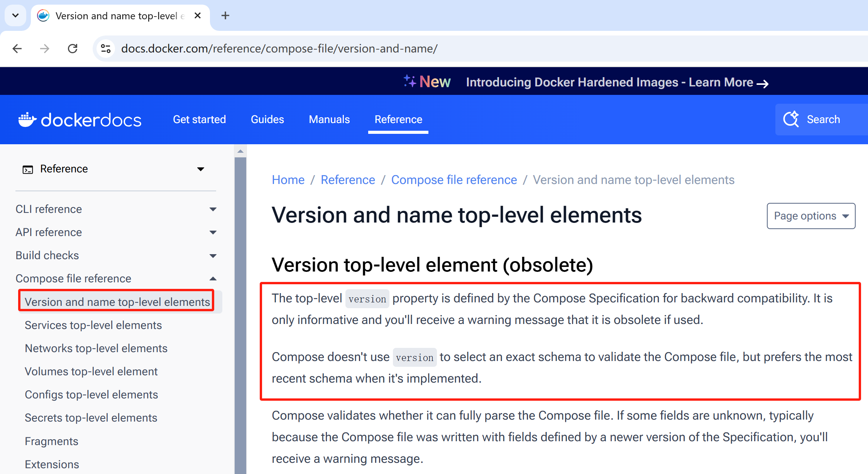Open Build checks in sidebar
The height and width of the screenshot is (474, 868).
47,255
